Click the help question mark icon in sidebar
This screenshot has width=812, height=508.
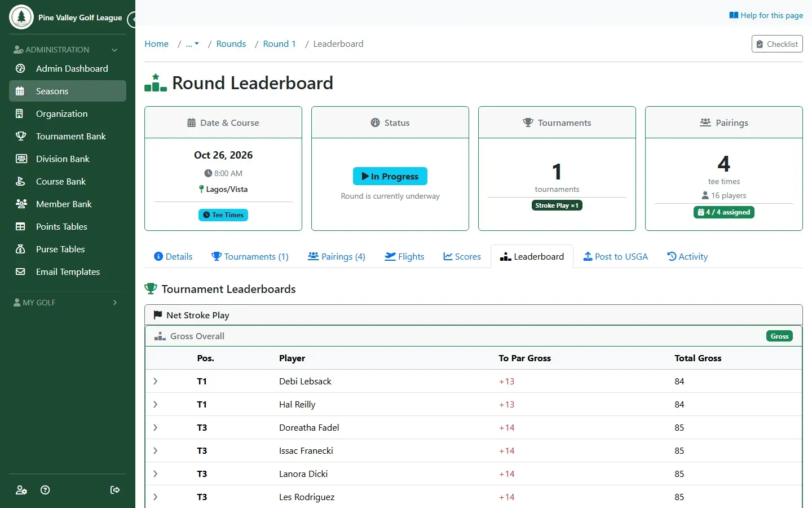(46, 490)
